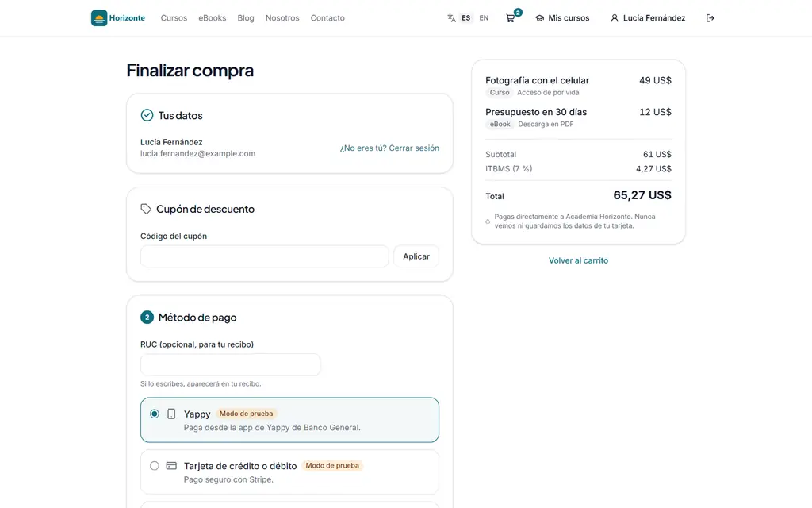The width and height of the screenshot is (812, 508).
Task: Click the ITBMS (7 %) label
Action: 508,168
